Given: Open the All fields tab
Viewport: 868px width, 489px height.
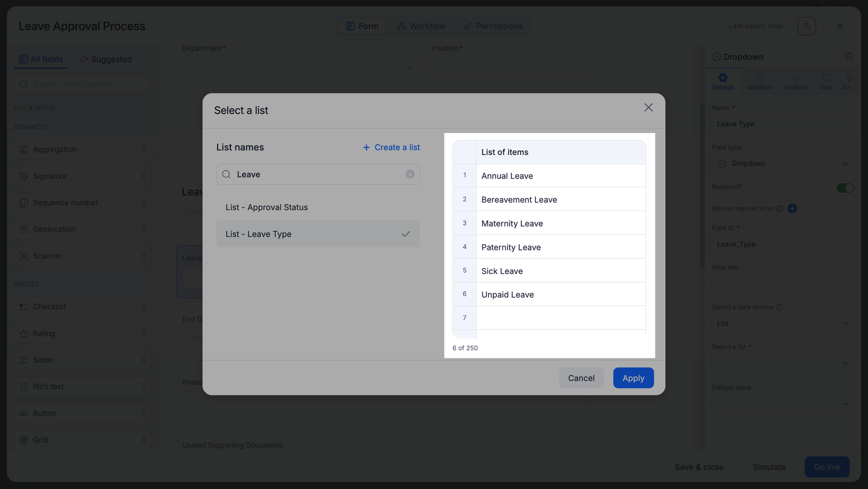Looking at the screenshot, I should pos(41,60).
